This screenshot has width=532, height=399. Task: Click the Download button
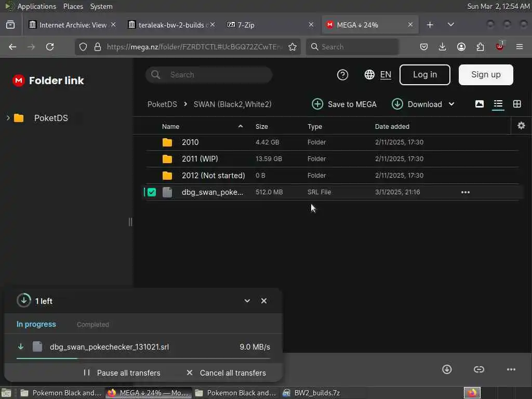[x=417, y=104]
